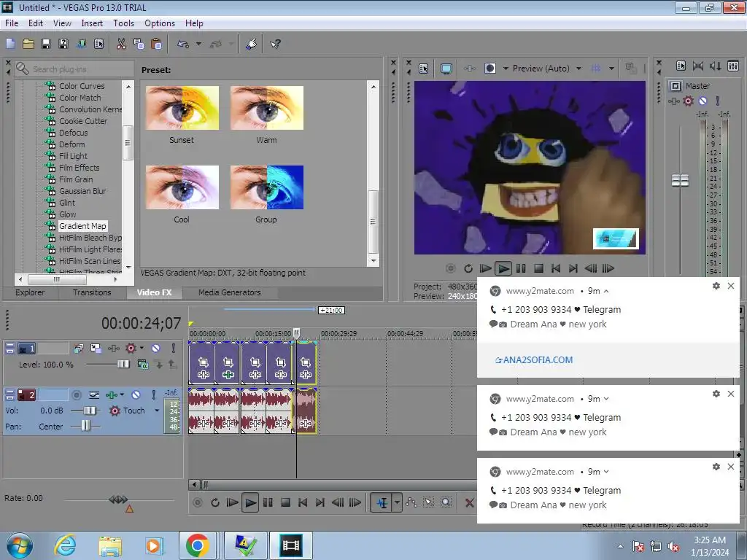The height and width of the screenshot is (560, 747).
Task: Switch to the Media Generators tab
Action: pyautogui.click(x=229, y=292)
